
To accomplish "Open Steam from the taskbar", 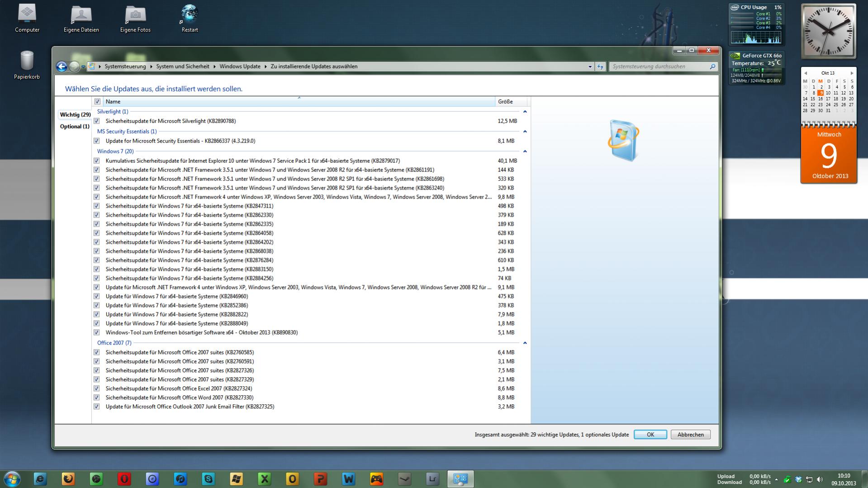I will 405,479.
